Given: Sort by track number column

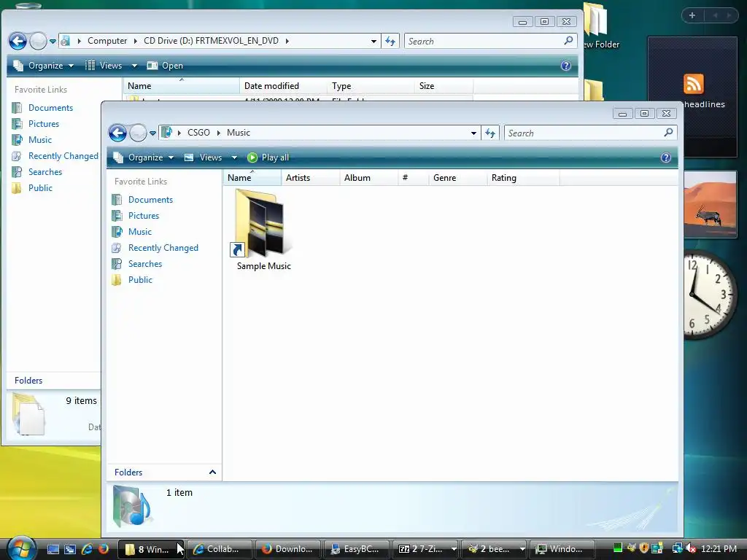Looking at the screenshot, I should pos(414,178).
